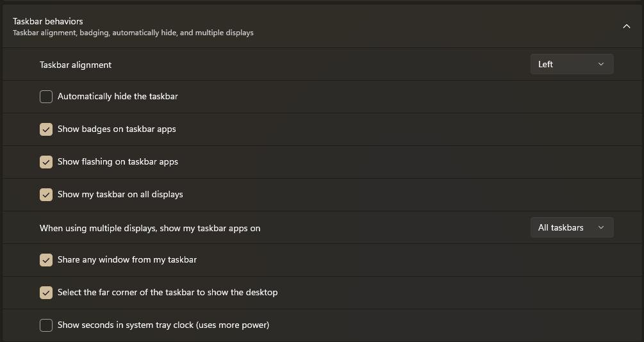Viewport: 644px width, 342px height.
Task: Click the Taskbar behaviors section title
Action: point(48,21)
